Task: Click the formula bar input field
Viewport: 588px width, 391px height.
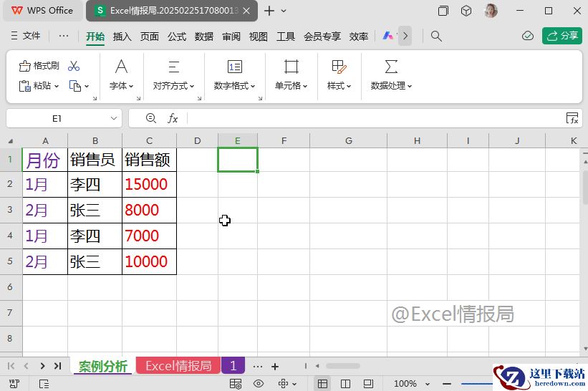Action: tap(375, 118)
